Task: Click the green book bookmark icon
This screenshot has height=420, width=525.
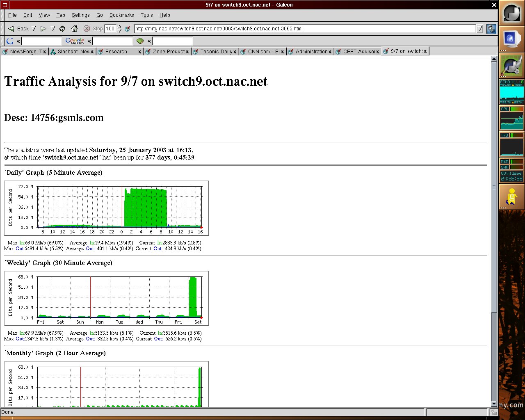Action: point(140,41)
